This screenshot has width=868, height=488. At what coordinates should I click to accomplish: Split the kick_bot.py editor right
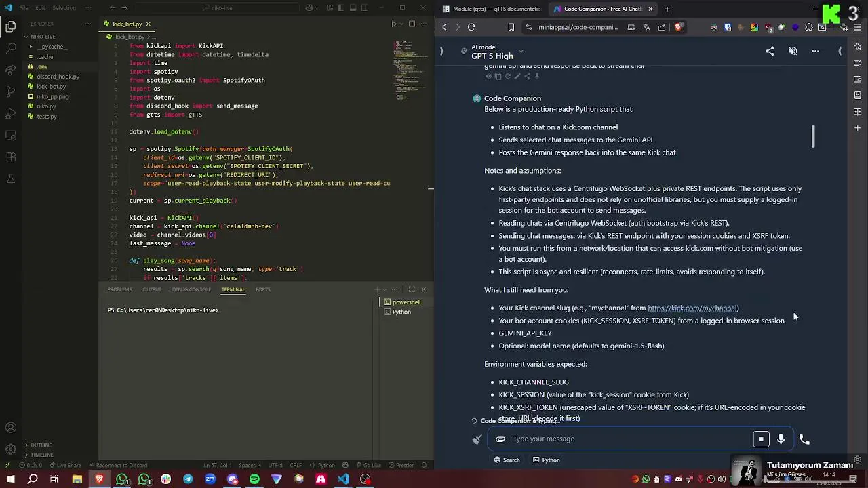click(x=412, y=24)
